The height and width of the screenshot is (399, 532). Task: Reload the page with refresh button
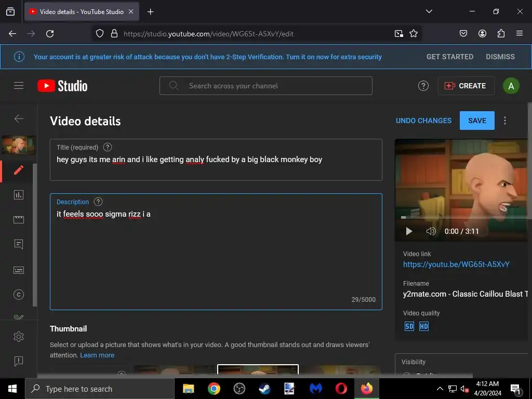coord(50,34)
